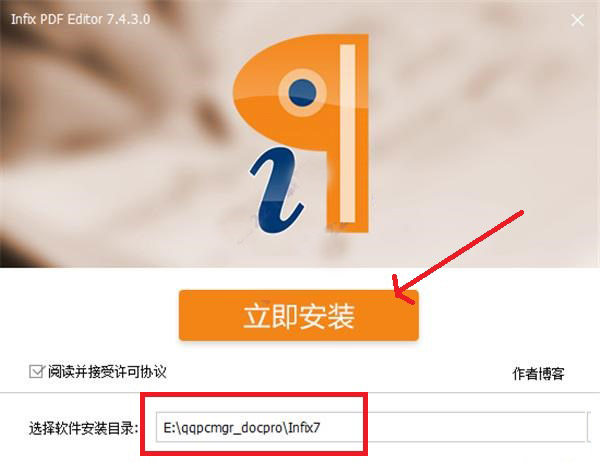Click the blue italic 'i' logo letter
Image resolution: width=600 pixels, height=463 pixels.
pos(276,190)
